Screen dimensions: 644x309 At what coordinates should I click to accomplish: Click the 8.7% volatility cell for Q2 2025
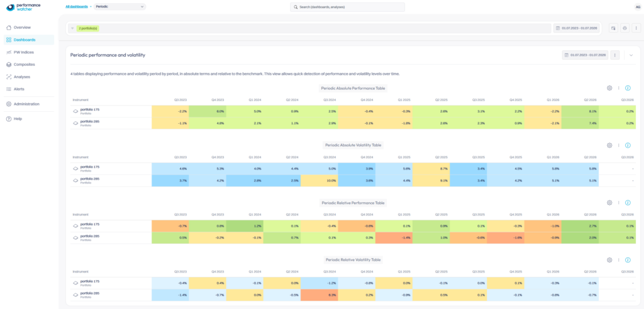(x=431, y=169)
